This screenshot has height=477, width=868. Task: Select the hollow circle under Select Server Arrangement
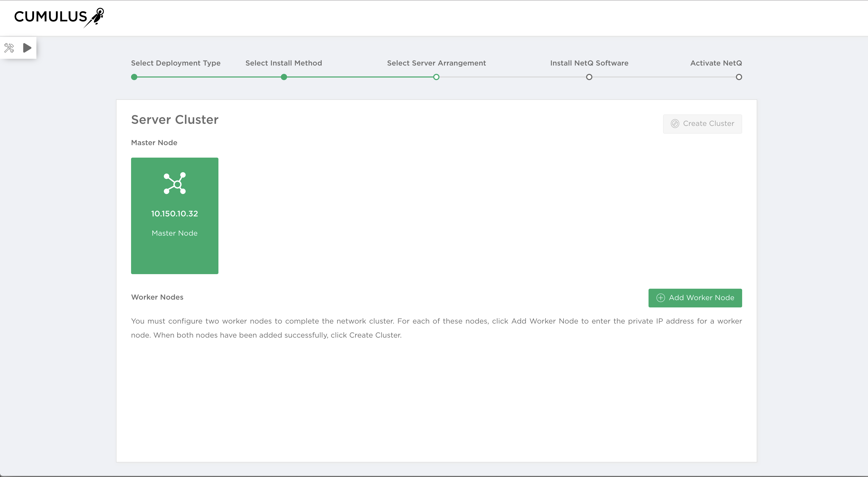click(436, 77)
